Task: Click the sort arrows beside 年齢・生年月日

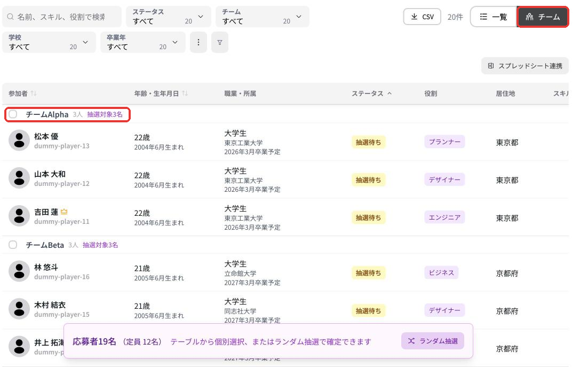Action: (185, 93)
